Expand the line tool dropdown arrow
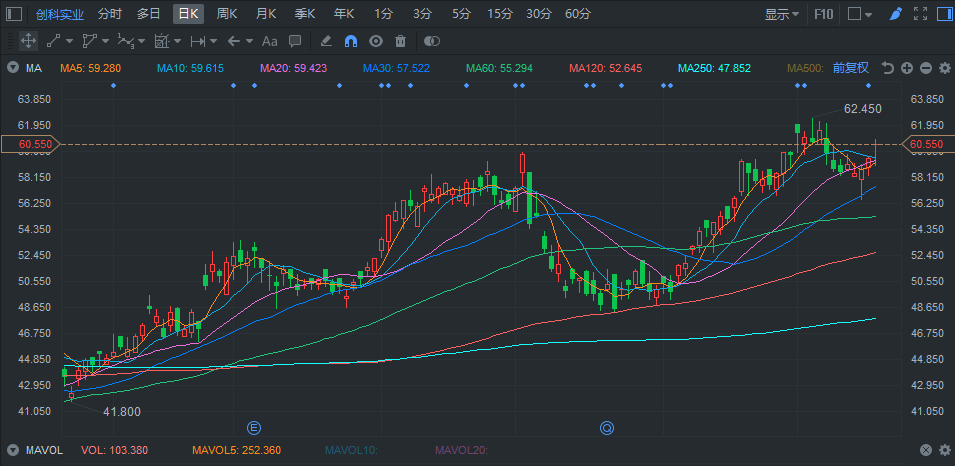This screenshot has width=955, height=466. pyautogui.click(x=69, y=41)
